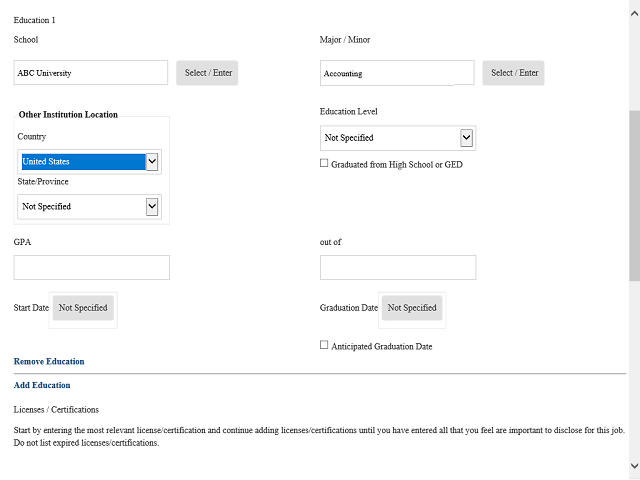Click the 'Licenses / Certifications' heading text
640x480 pixels.
56,409
